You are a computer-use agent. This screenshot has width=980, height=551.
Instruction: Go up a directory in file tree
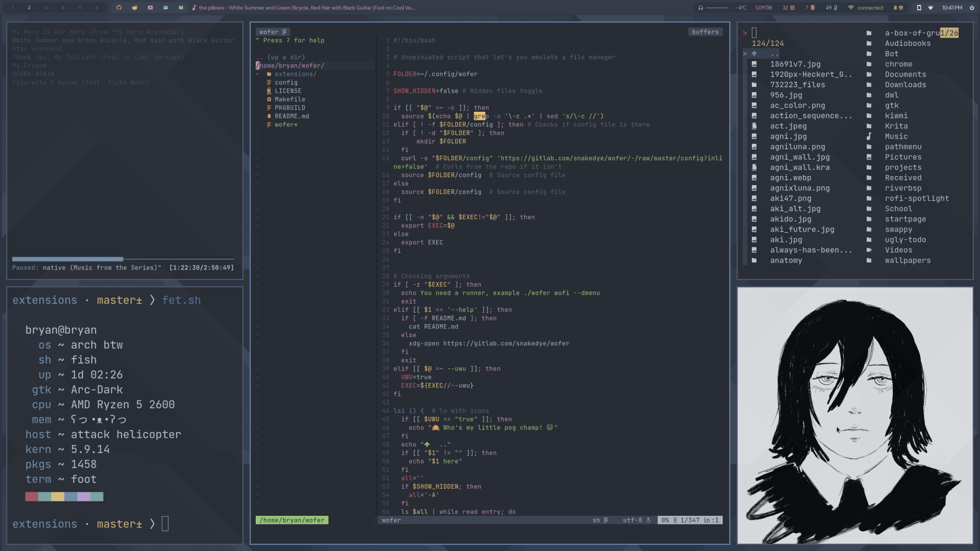281,57
